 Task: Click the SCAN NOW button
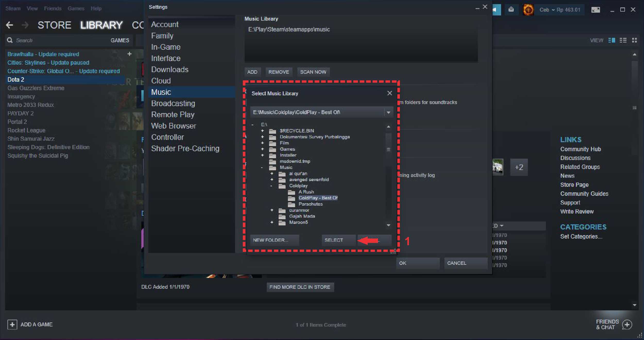click(313, 72)
